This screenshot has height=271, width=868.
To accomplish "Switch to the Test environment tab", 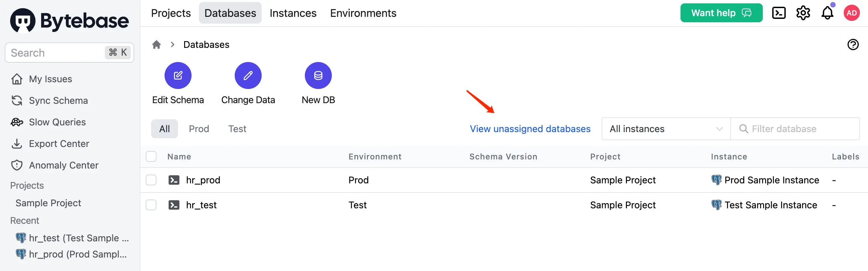I will click(x=237, y=129).
